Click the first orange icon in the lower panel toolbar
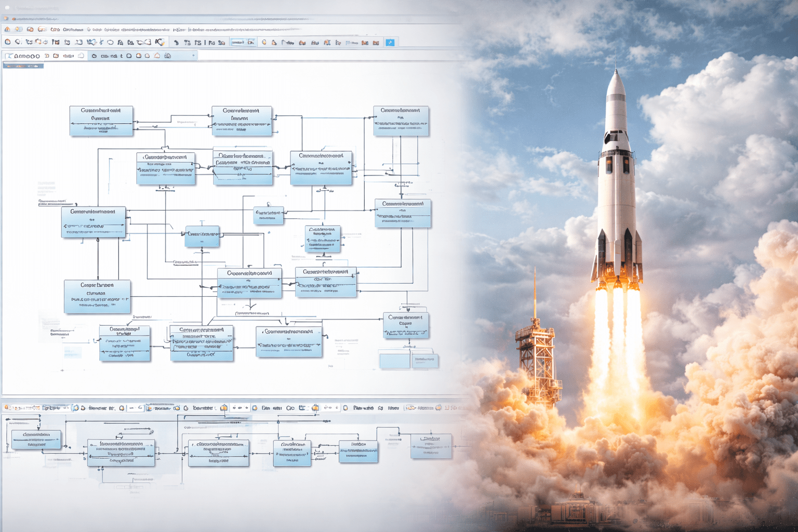Viewport: 798px width, 532px height. [x=7, y=408]
